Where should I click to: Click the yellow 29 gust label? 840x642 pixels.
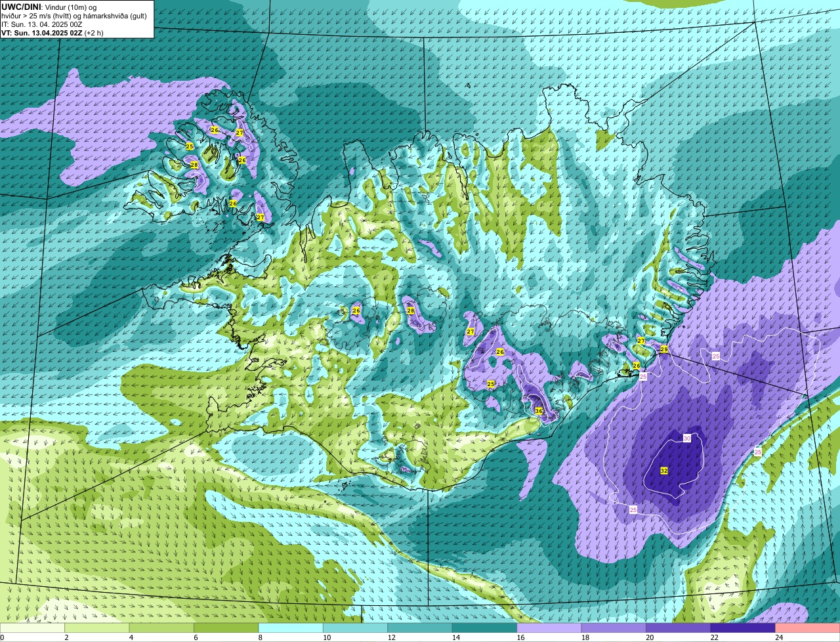point(664,349)
